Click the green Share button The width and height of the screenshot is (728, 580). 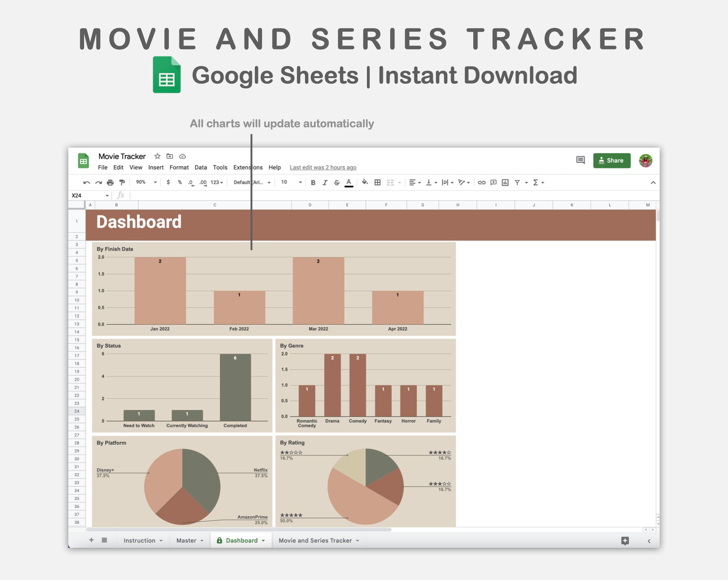coord(612,160)
